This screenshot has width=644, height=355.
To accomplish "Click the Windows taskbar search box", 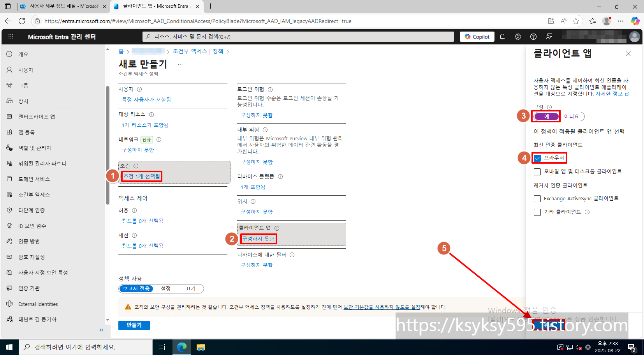I will [86, 347].
